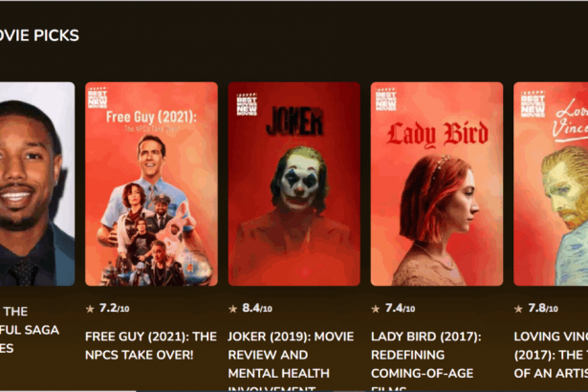Open the smiling man portrait card
This screenshot has height=392, width=588.
(37, 184)
